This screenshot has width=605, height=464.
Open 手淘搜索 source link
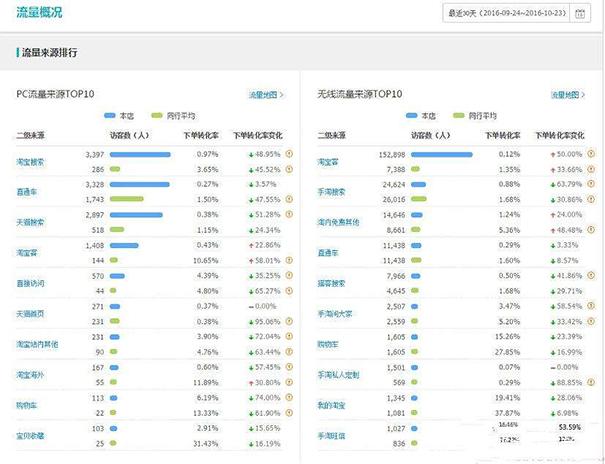(331, 192)
